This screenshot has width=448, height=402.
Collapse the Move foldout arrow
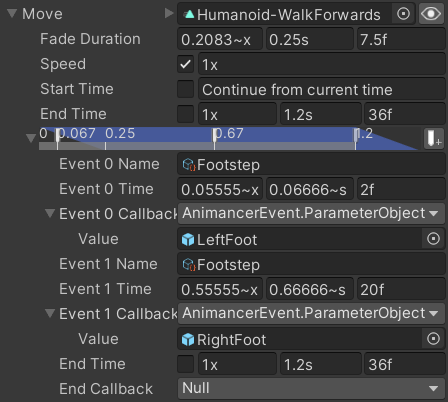coord(12,14)
